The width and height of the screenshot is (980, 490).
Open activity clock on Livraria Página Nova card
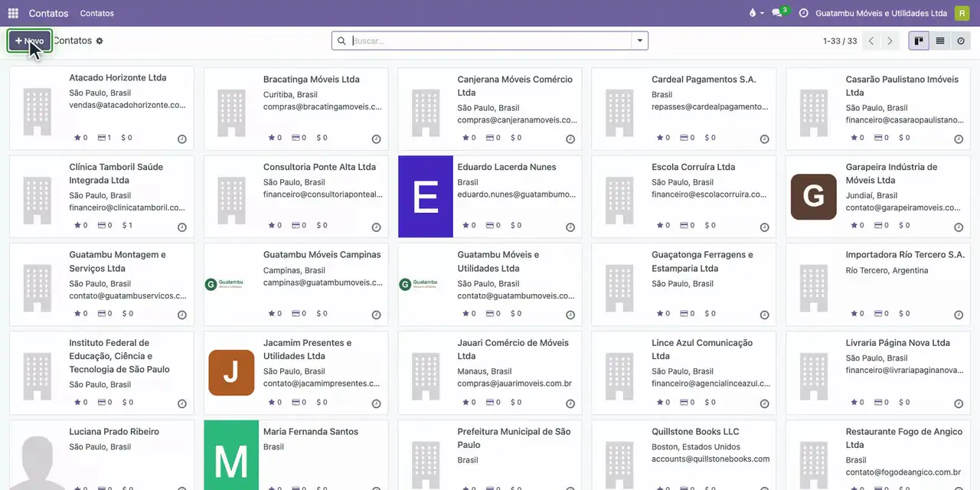click(959, 403)
